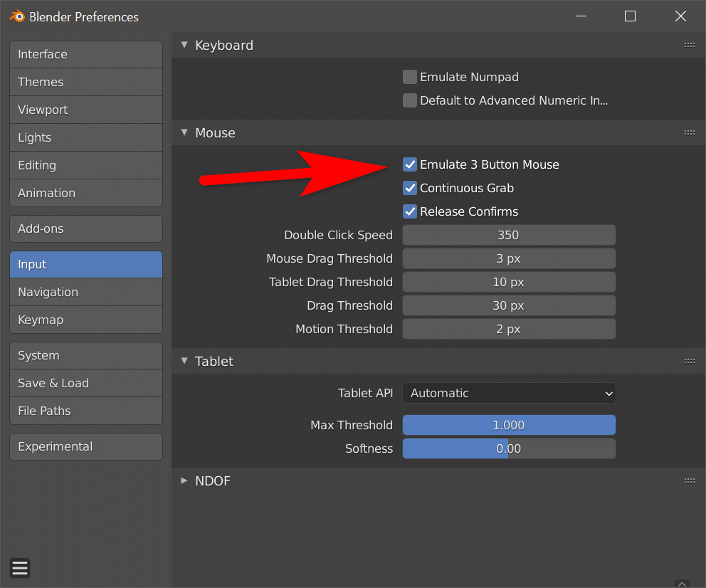Image resolution: width=706 pixels, height=588 pixels.
Task: Open the hamburger preferences menu
Action: click(20, 568)
